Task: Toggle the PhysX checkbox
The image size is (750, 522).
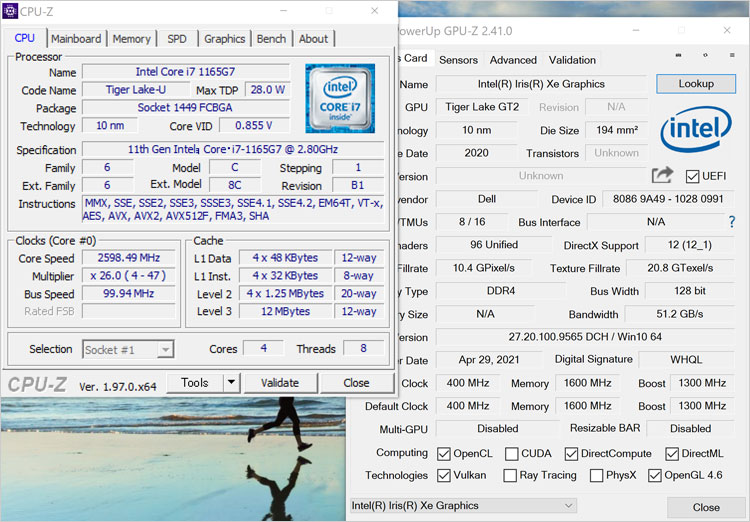Action: point(596,476)
